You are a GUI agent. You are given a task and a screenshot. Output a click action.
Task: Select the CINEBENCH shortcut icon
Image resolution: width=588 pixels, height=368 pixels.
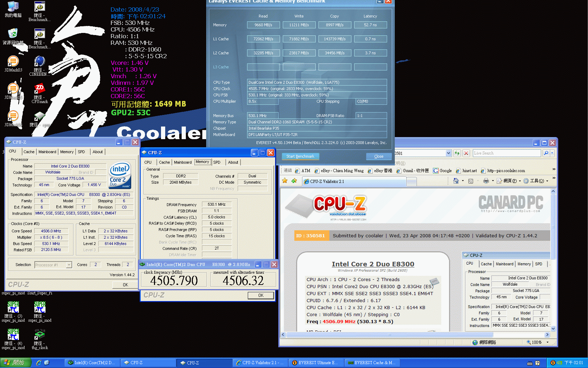40,66
